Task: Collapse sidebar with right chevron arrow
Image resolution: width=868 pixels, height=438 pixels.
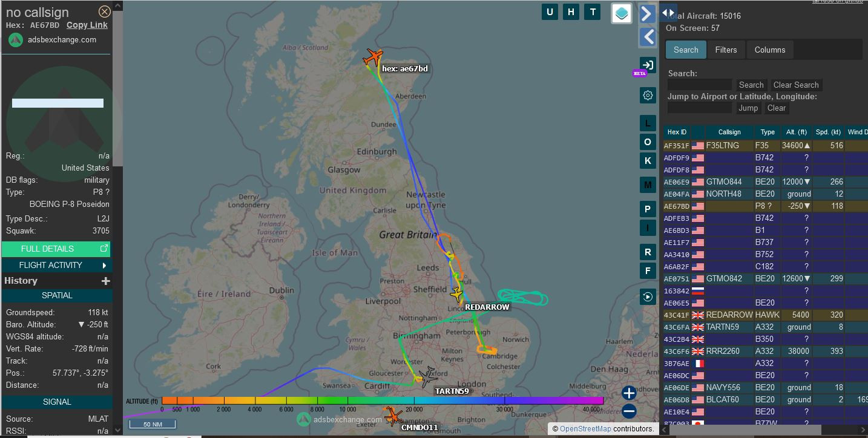Action: (647, 14)
